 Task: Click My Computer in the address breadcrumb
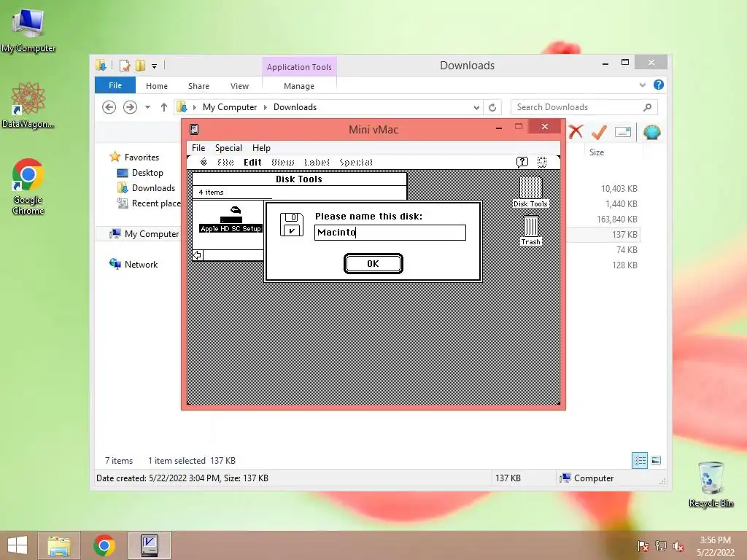pyautogui.click(x=230, y=107)
